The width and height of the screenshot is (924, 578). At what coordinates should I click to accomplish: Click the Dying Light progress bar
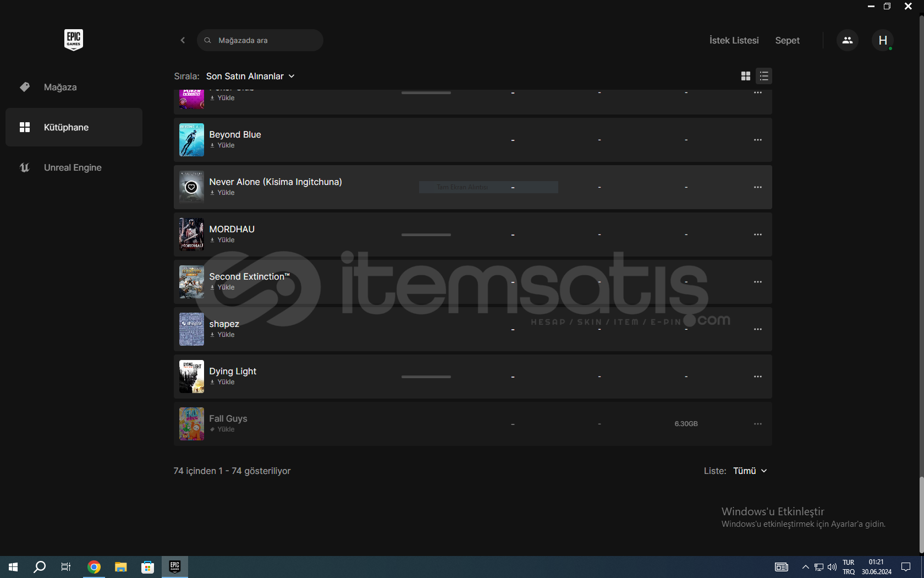426,377
